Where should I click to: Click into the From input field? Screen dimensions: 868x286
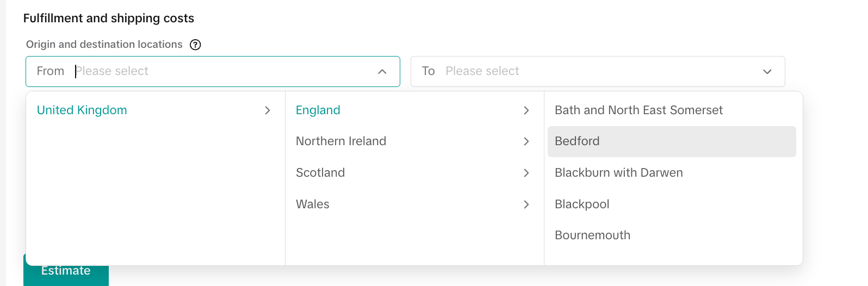click(218, 71)
